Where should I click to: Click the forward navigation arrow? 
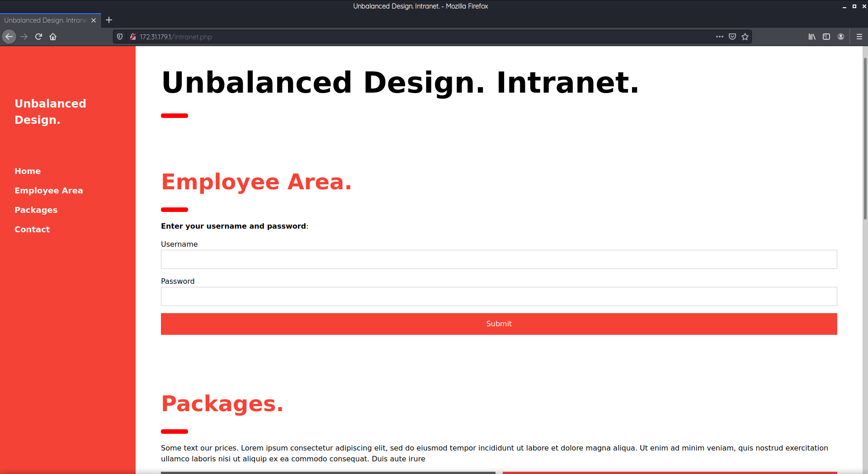[x=24, y=37]
